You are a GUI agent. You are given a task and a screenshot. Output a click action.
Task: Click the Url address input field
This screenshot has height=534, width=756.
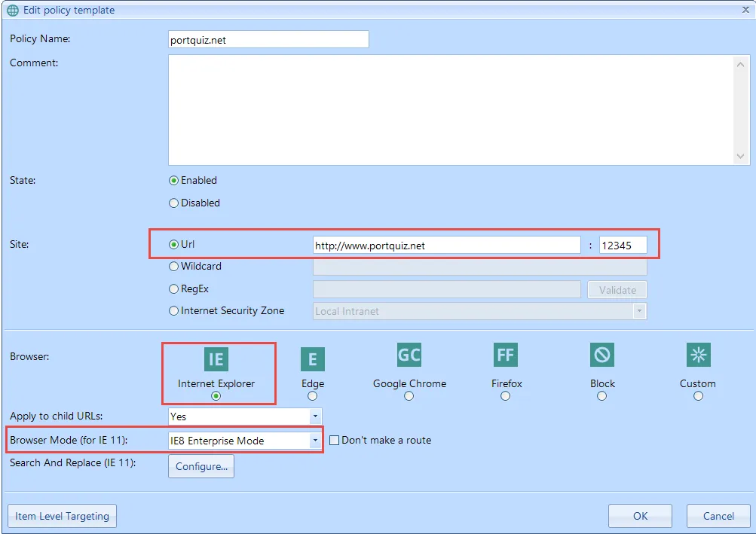(446, 246)
